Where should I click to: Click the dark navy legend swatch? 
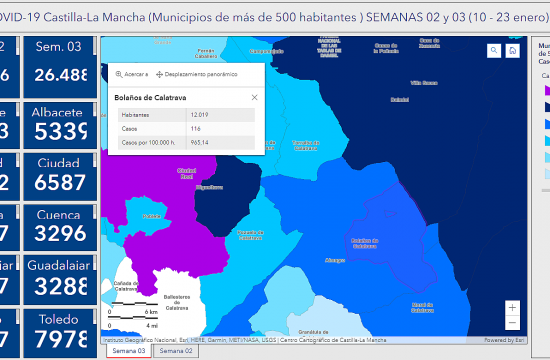tap(547, 107)
